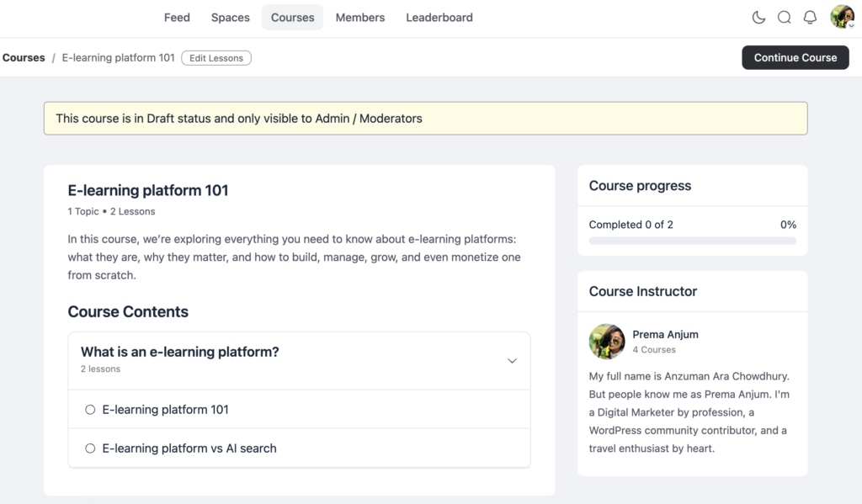
Task: View notifications via the bell icon
Action: click(809, 17)
